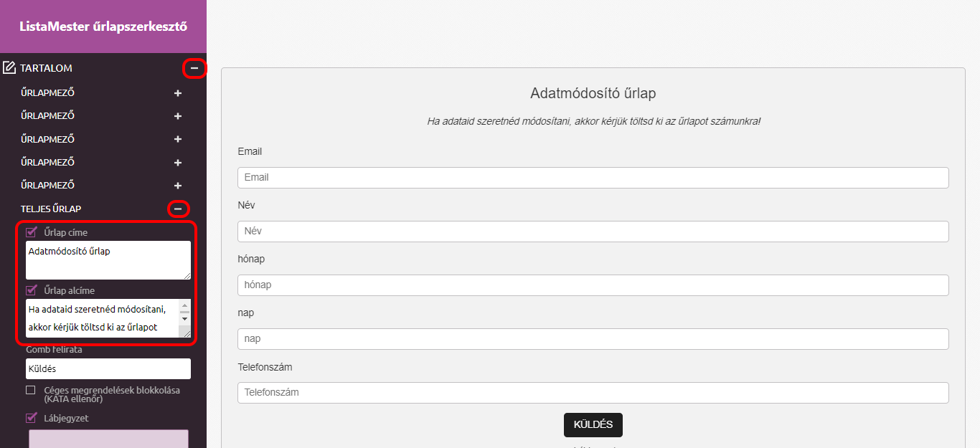Image resolution: width=980 pixels, height=448 pixels.
Task: Enable Céges megrendelések blokkolása checkbox
Action: (x=31, y=390)
